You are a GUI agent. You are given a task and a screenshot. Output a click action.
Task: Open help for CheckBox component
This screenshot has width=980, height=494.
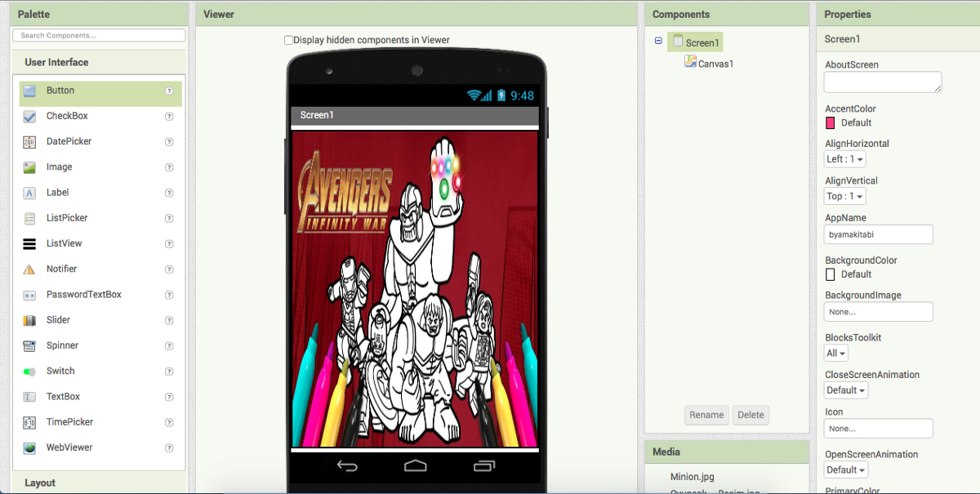pos(169,117)
